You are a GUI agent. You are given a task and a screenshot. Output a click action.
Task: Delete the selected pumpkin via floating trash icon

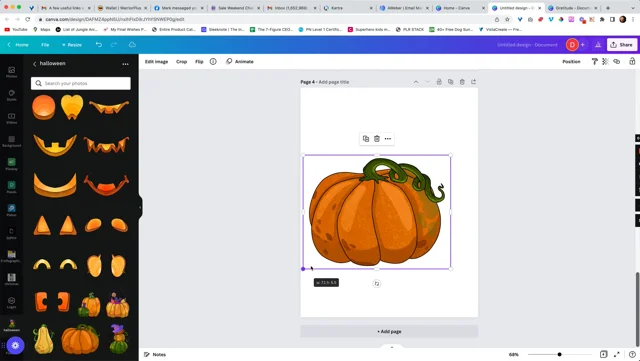377,139
